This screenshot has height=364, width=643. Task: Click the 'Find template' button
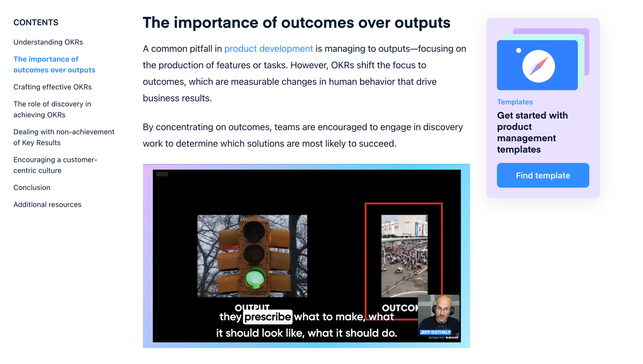[x=543, y=175]
